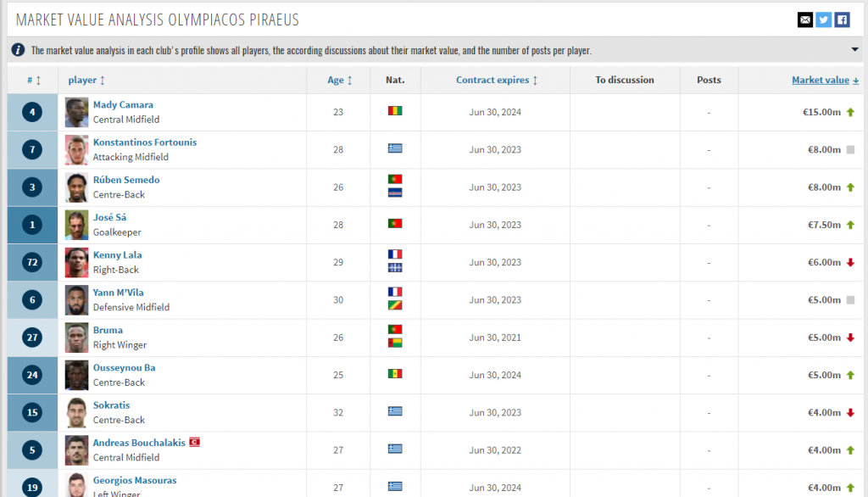Viewport: 868px width, 497px height.
Task: Open Rúben Semedo player profile
Action: pyautogui.click(x=125, y=180)
